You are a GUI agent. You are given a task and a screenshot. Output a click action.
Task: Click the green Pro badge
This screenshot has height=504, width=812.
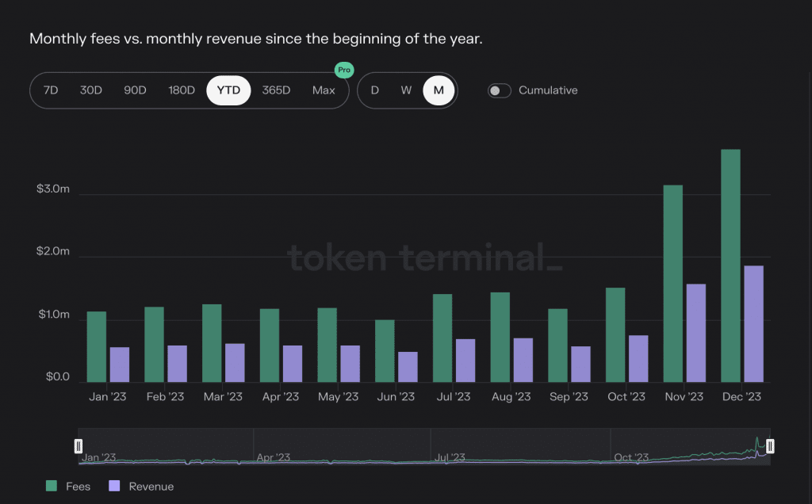tap(343, 70)
